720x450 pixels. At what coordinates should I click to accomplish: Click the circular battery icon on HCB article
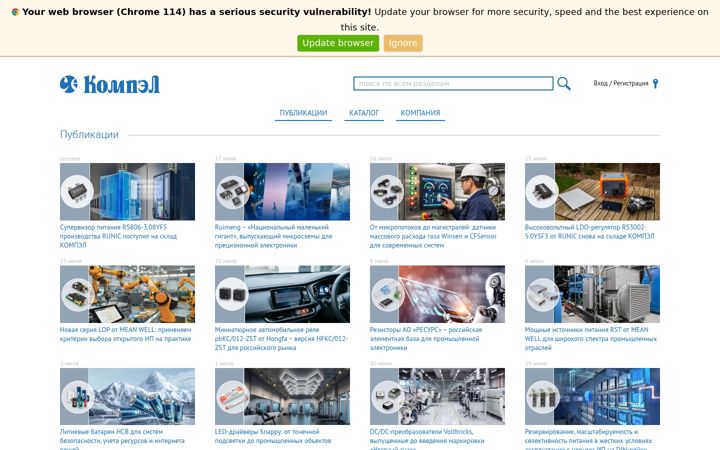click(77, 396)
